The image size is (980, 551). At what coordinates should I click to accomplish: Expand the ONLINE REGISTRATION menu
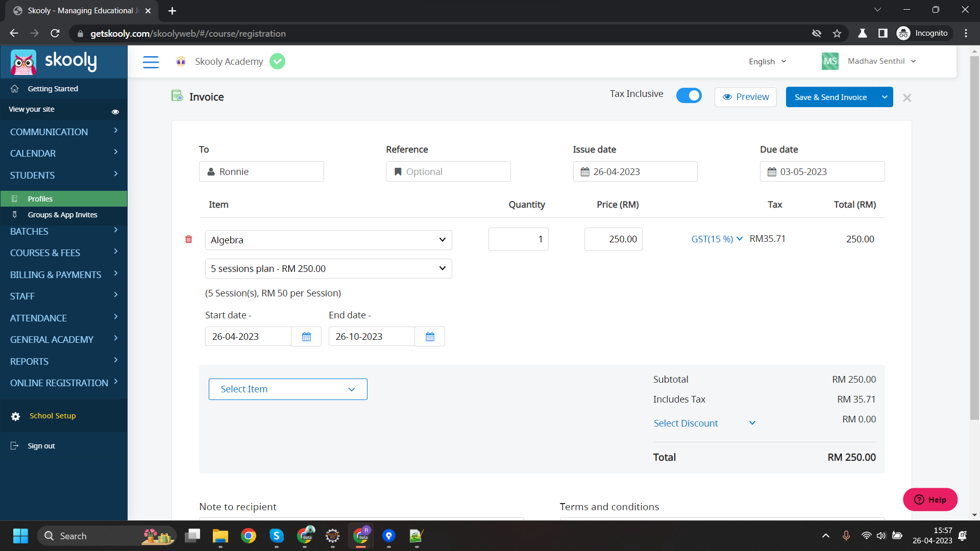pos(64,383)
